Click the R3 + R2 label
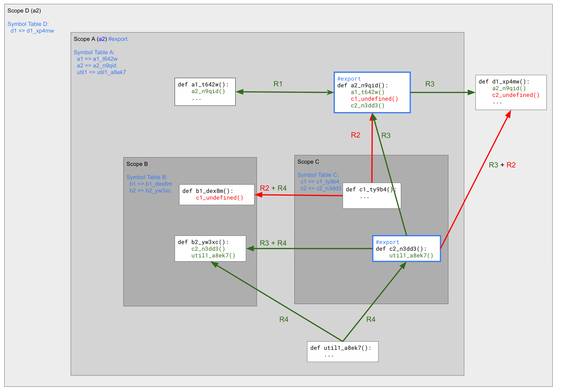The height and width of the screenshot is (392, 564). [502, 165]
